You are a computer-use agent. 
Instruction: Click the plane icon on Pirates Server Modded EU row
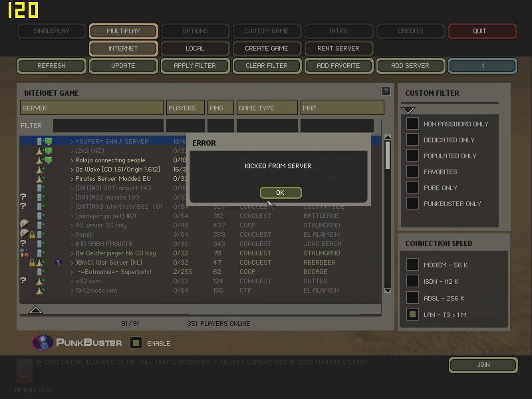pos(39,178)
